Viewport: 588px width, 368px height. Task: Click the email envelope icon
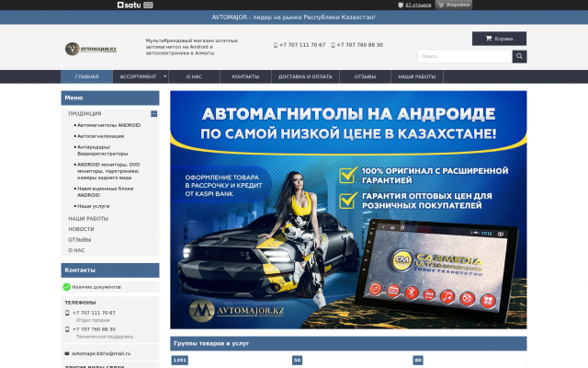click(x=67, y=353)
